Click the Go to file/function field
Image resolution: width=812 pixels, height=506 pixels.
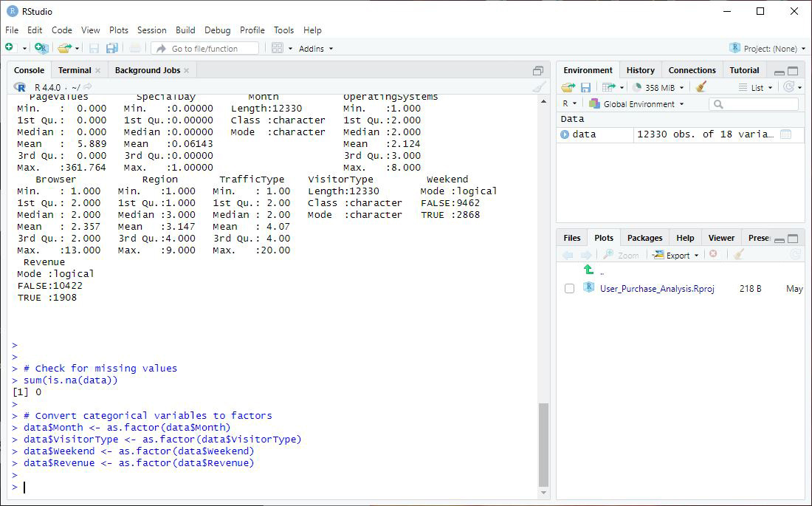coord(205,49)
